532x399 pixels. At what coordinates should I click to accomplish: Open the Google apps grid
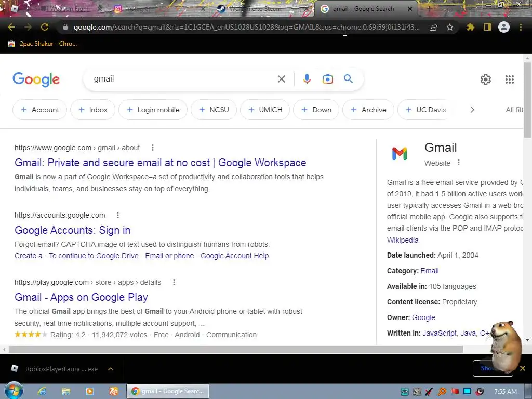510,79
